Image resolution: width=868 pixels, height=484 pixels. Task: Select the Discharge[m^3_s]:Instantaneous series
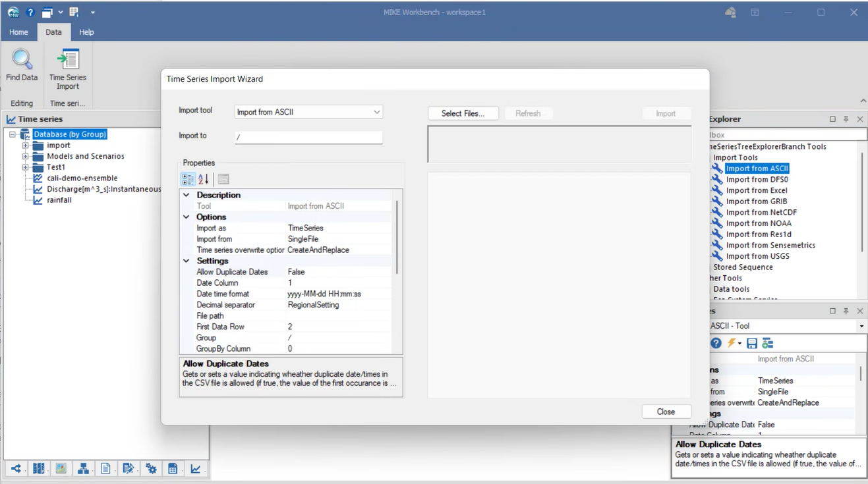(x=103, y=189)
